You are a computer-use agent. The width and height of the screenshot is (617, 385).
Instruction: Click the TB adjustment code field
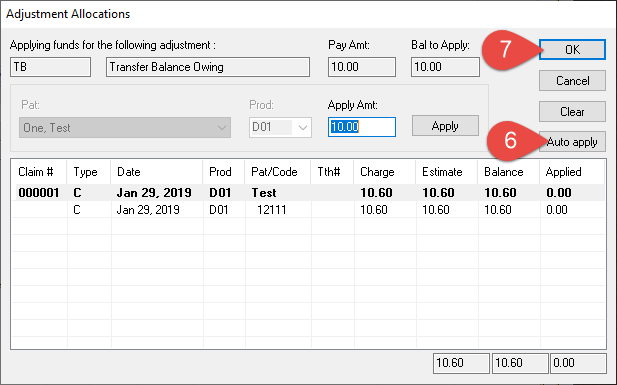[x=50, y=67]
